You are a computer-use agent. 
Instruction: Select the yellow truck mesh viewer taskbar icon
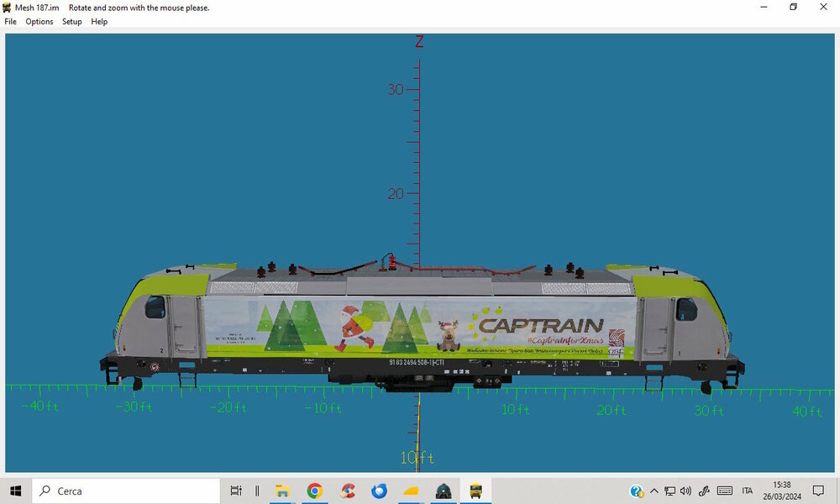(475, 491)
